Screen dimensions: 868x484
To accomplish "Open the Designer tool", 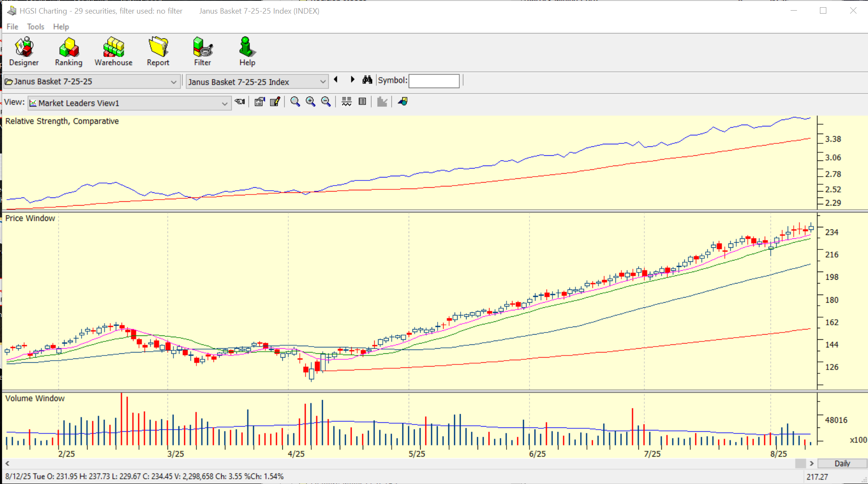I will click(x=24, y=52).
